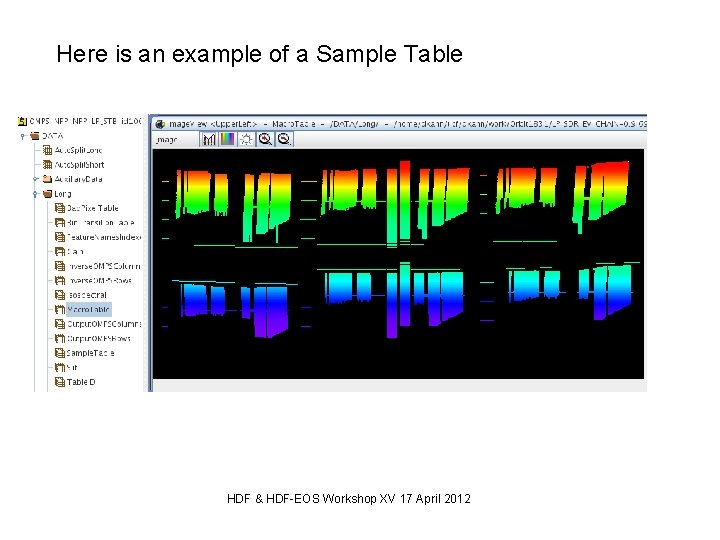The height and width of the screenshot is (540, 720).
Task: Click the DATA folder icon
Action: coord(35,136)
